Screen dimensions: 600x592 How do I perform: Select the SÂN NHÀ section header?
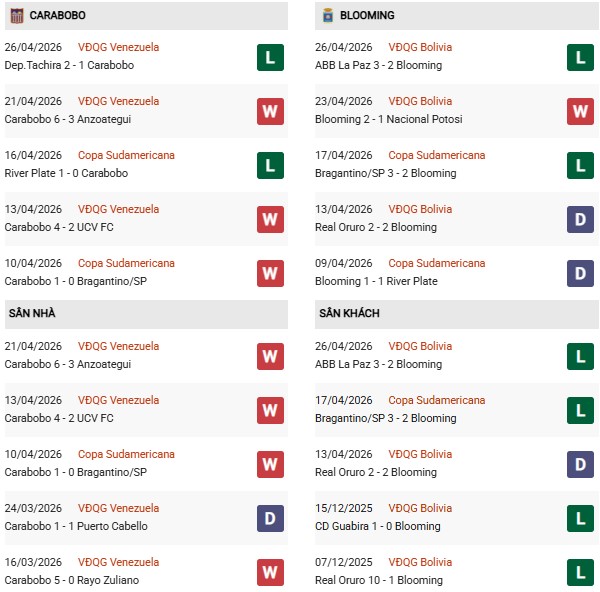coord(32,314)
